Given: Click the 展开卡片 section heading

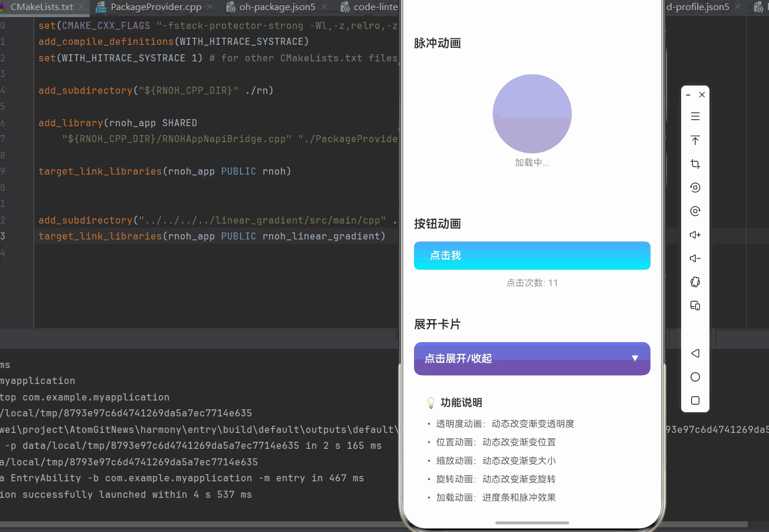Looking at the screenshot, I should pos(438,324).
